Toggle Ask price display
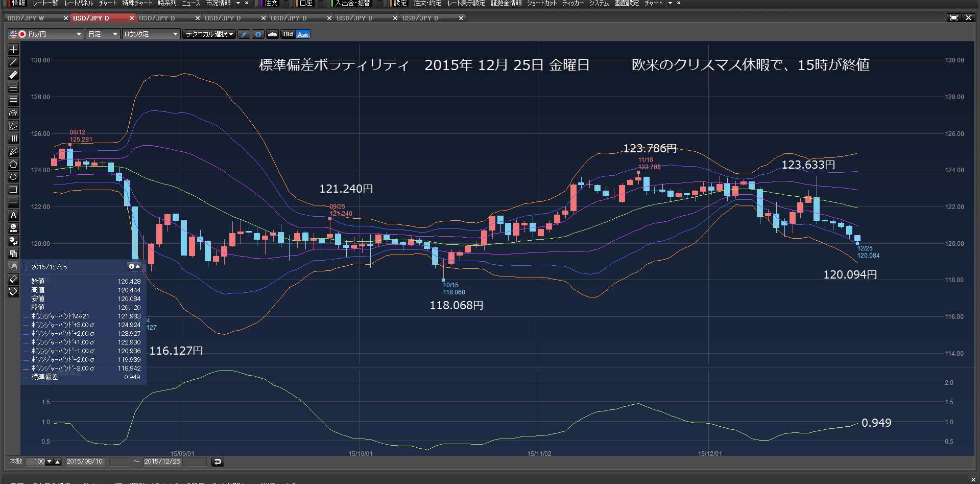Image resolution: width=980 pixels, height=484 pixels. click(303, 34)
